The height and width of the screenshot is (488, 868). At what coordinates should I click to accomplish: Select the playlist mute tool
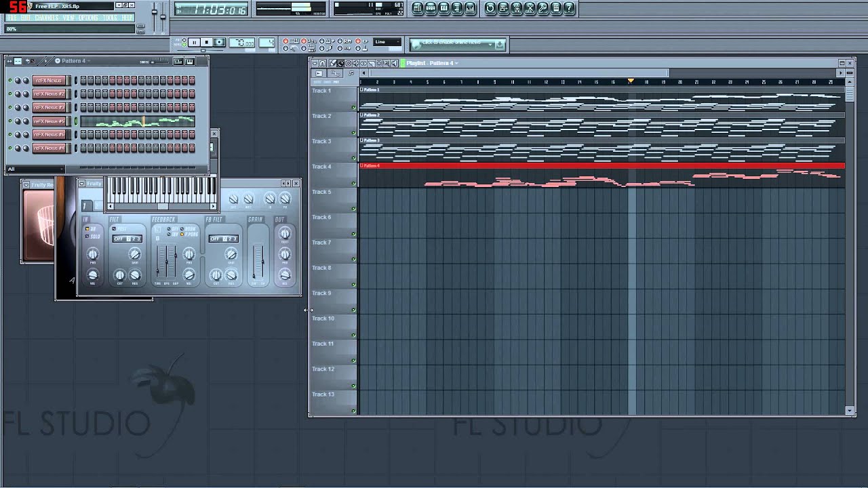[356, 63]
